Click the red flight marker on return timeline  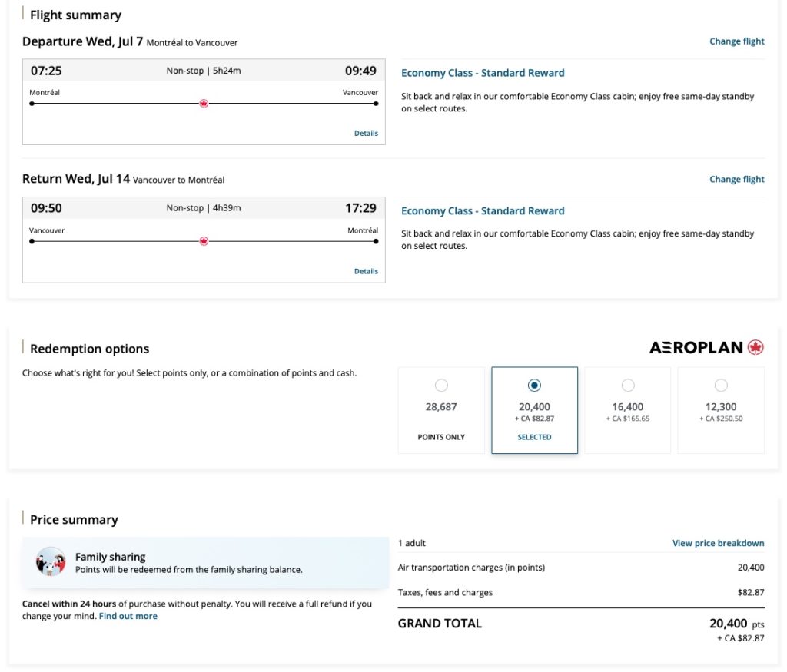(203, 240)
